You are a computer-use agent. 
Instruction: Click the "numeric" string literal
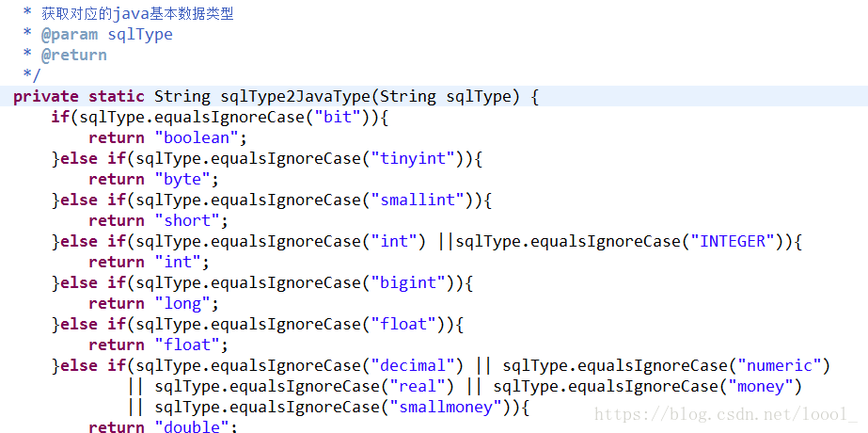tap(780, 365)
